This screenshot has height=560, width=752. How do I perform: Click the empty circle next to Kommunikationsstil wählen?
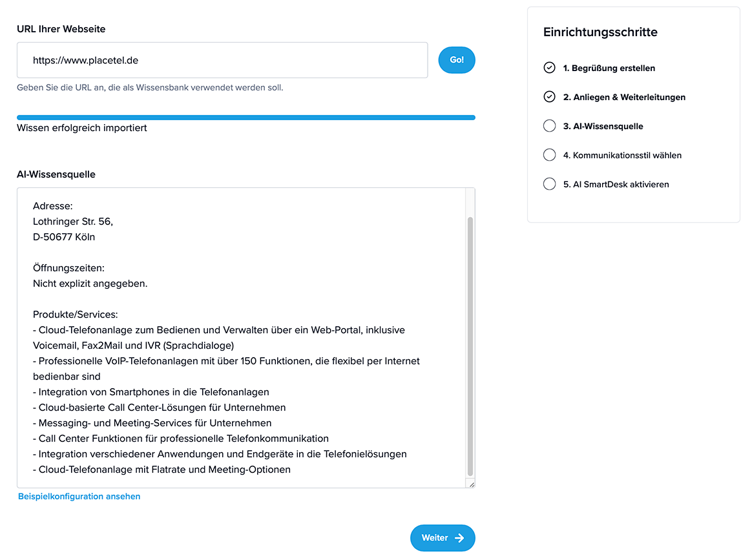tap(549, 155)
